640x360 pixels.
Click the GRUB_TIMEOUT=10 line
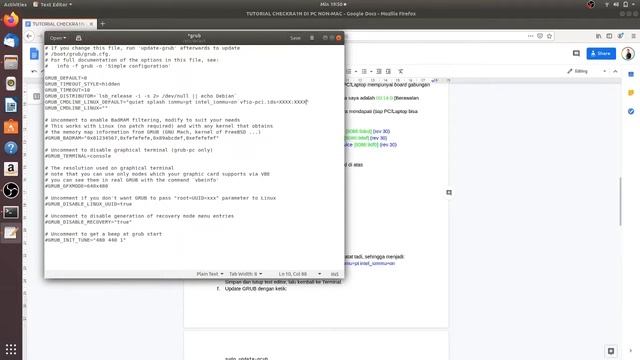point(67,90)
